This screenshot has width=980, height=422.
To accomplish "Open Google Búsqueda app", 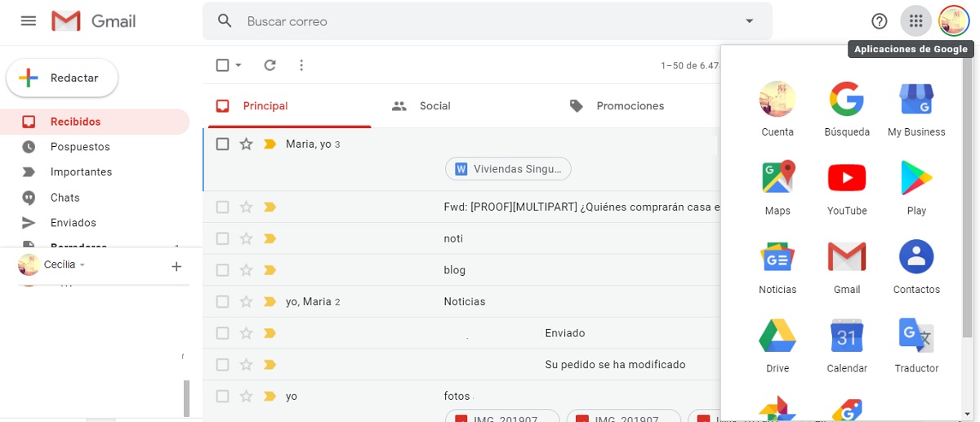I will (x=847, y=109).
